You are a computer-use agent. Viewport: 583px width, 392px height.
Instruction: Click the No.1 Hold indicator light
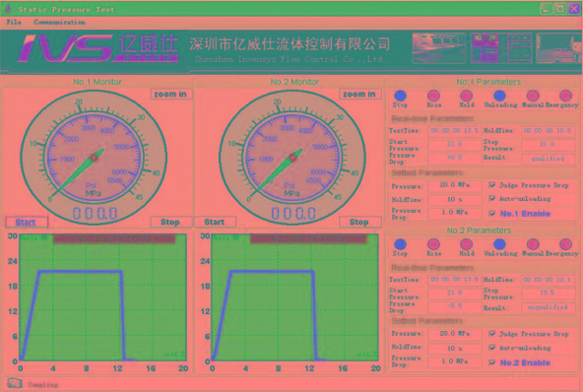pos(466,96)
